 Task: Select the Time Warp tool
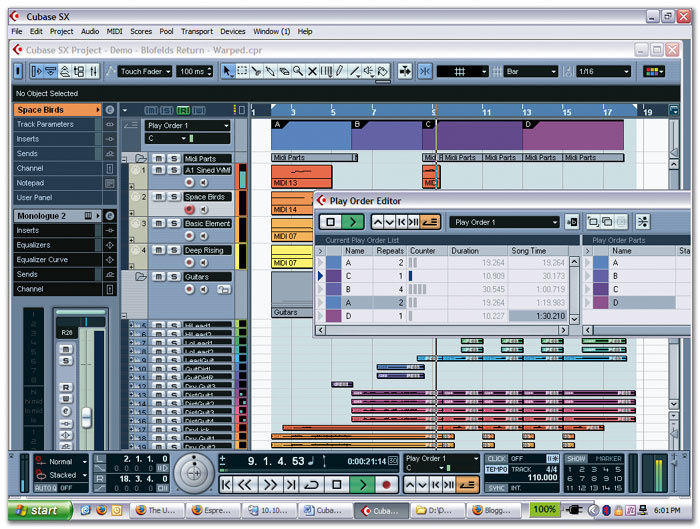coord(326,71)
